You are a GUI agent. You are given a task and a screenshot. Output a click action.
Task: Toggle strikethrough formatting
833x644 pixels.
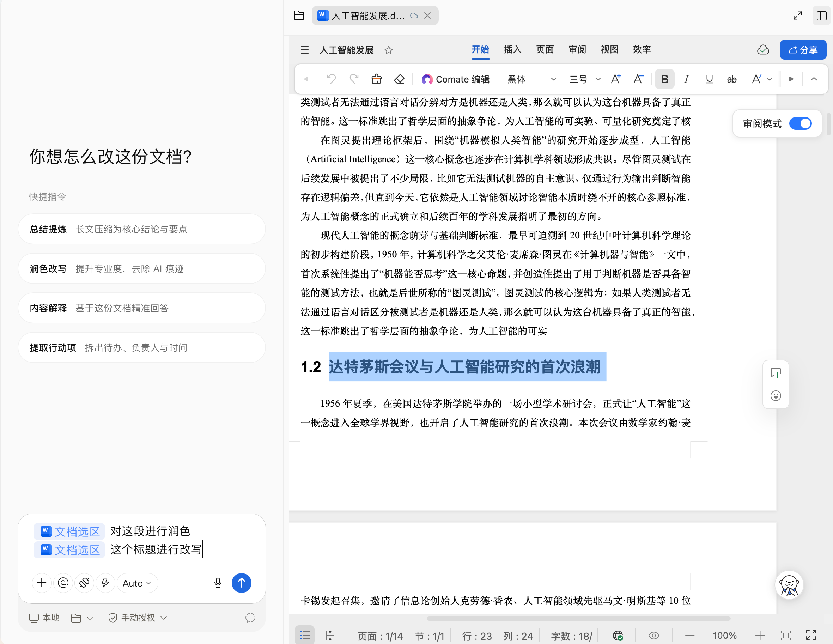[731, 79]
